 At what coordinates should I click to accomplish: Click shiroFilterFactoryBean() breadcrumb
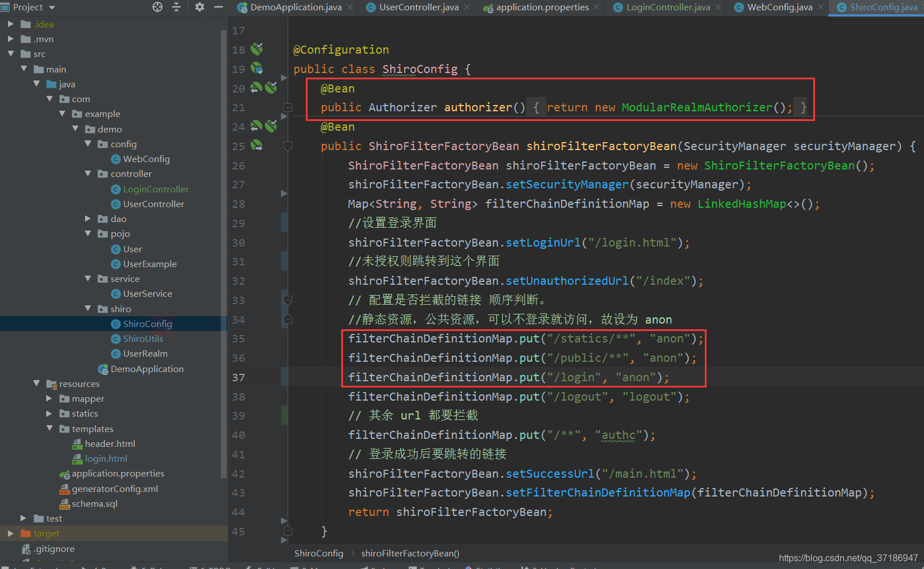(x=410, y=553)
